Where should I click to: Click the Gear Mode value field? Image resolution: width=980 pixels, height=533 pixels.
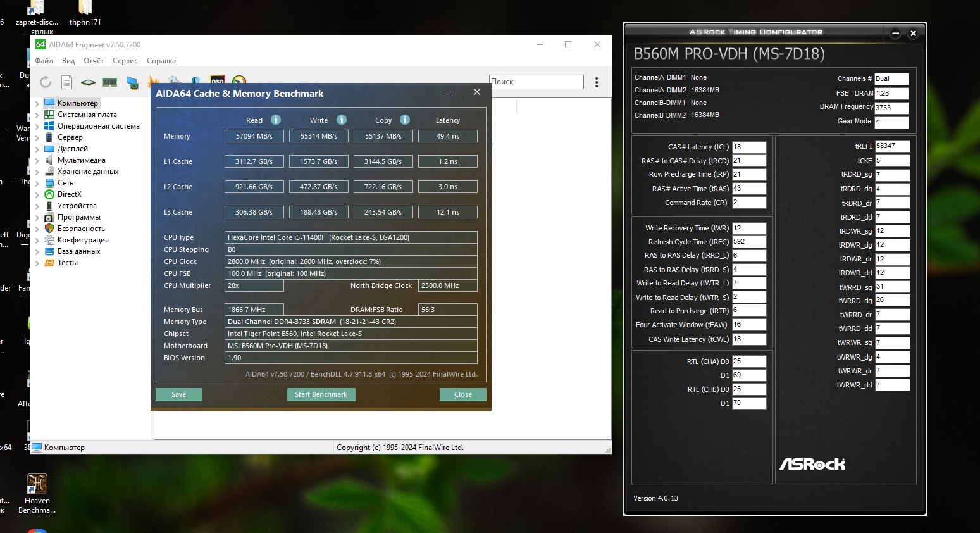pyautogui.click(x=891, y=122)
